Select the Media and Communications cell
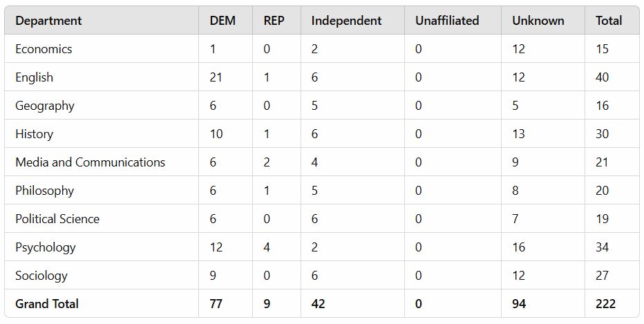 point(91,162)
